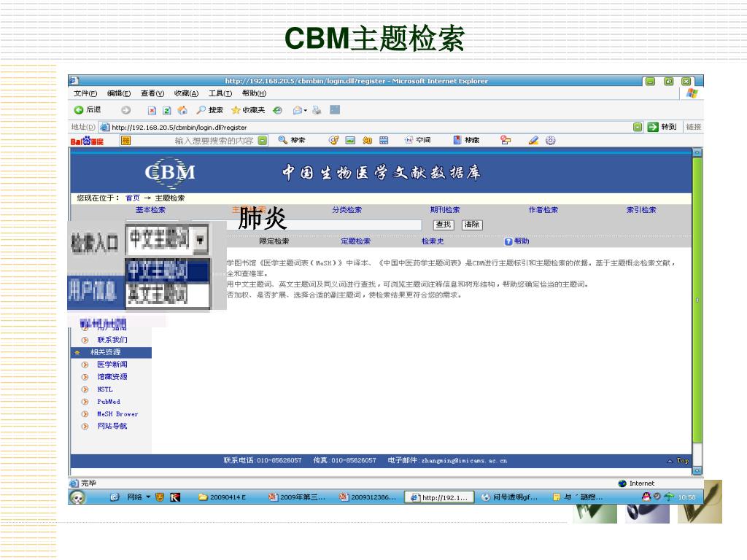Open the browsing history icon

tap(277, 111)
